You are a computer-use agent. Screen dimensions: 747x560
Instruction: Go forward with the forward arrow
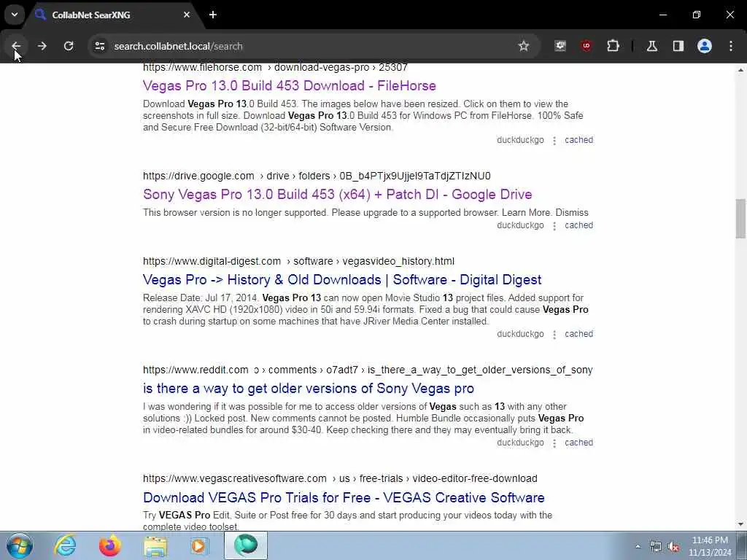pyautogui.click(x=42, y=46)
